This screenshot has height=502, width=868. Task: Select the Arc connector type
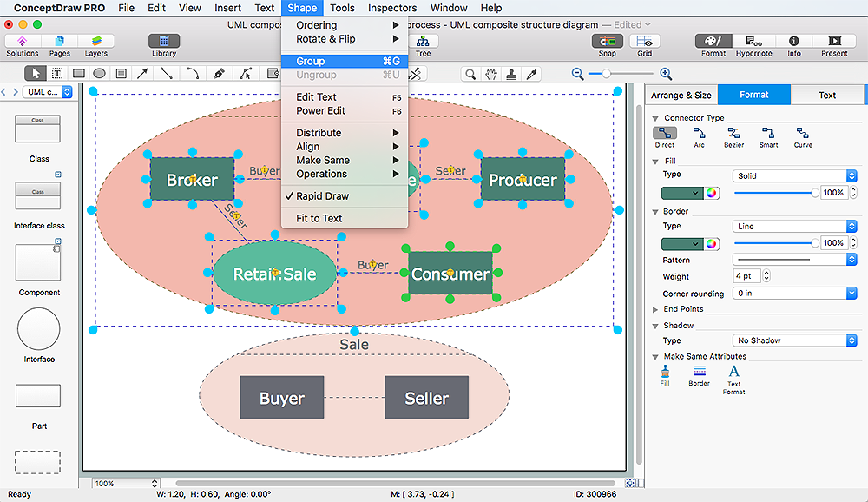[x=699, y=134]
